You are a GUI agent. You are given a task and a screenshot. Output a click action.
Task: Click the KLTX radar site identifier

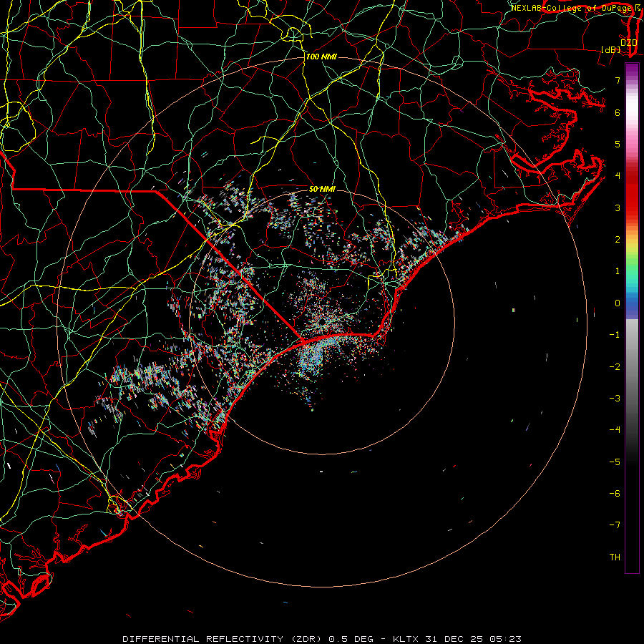coord(406,639)
